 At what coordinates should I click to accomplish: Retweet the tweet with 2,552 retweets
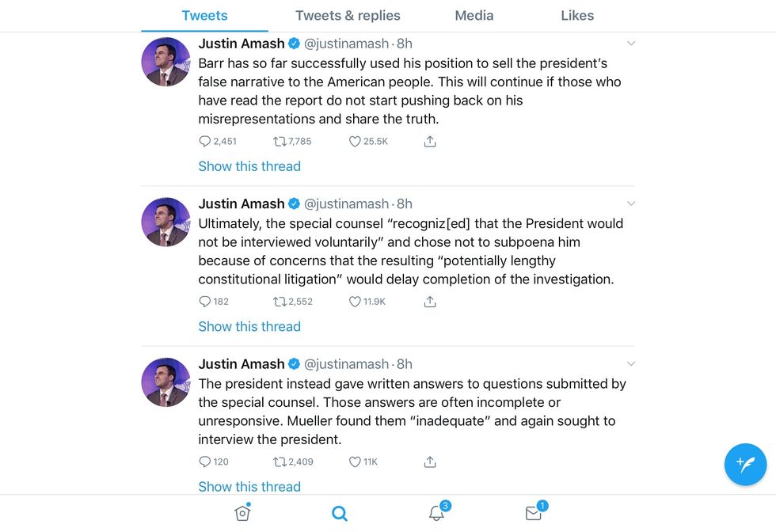pyautogui.click(x=280, y=302)
